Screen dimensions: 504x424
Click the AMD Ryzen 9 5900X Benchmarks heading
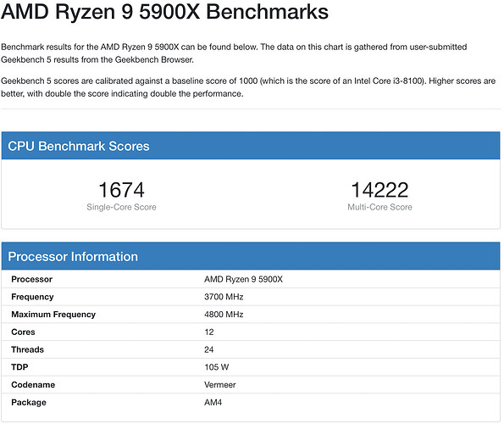pyautogui.click(x=164, y=12)
